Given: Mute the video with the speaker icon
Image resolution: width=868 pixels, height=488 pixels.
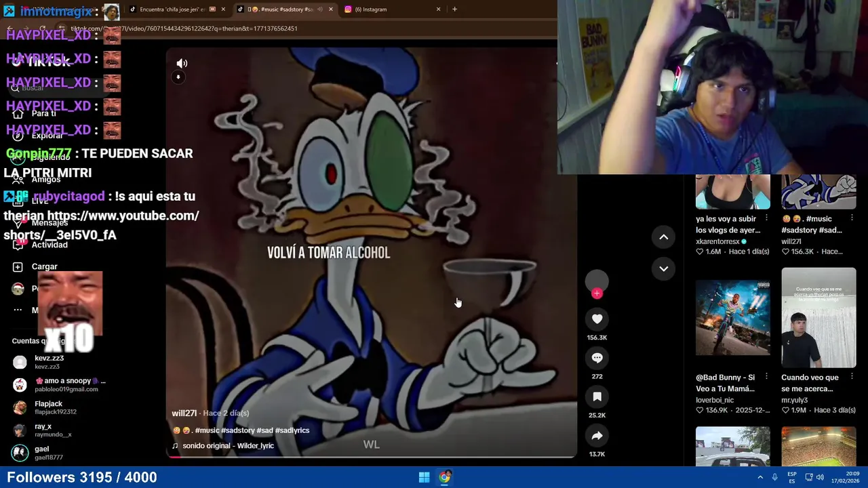Looking at the screenshot, I should point(182,63).
